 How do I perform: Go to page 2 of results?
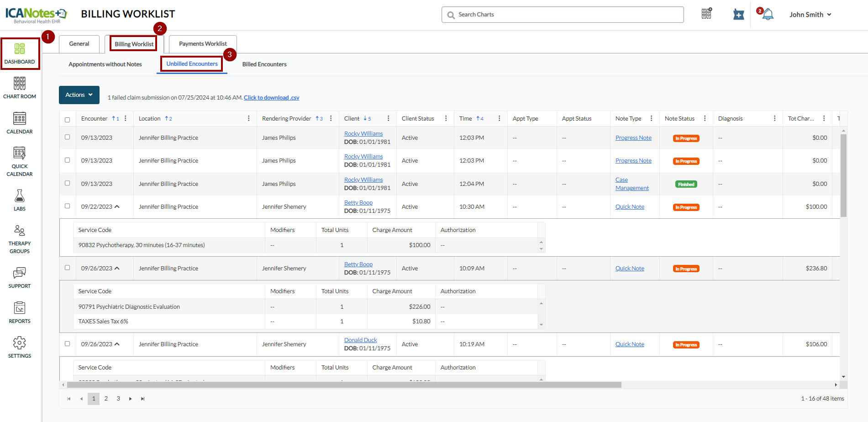(106, 399)
